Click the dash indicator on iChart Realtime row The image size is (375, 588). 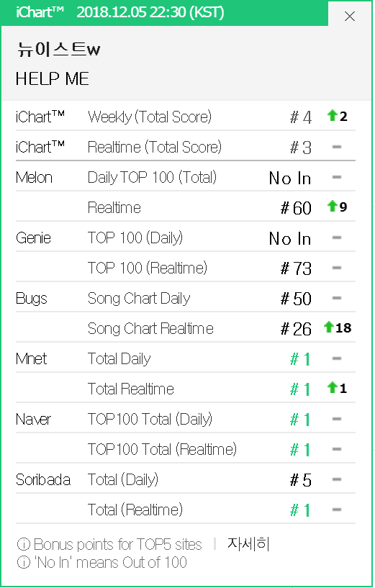click(337, 147)
